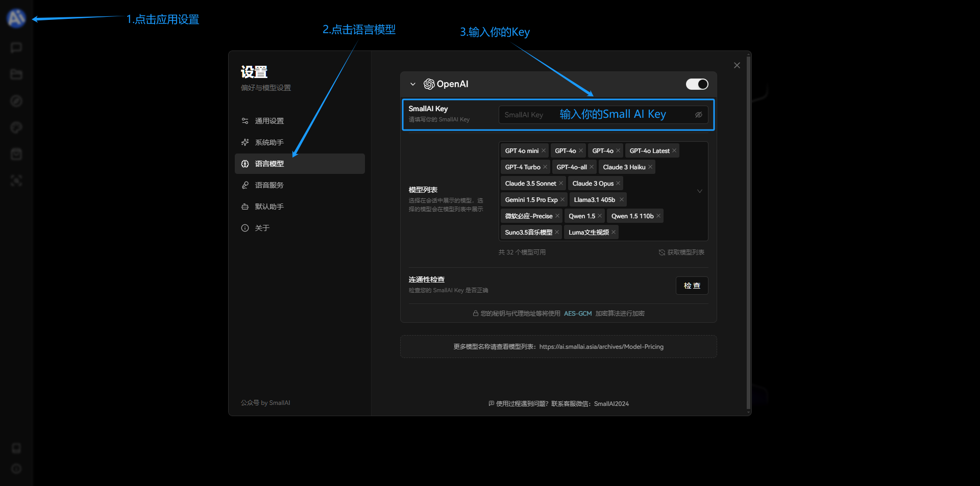Click the lock icon before encryption note
The image size is (980, 486).
tap(475, 314)
